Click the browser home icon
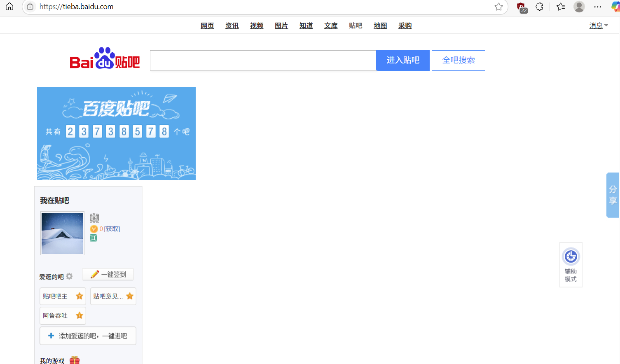Image resolution: width=620 pixels, height=364 pixels. point(9,7)
